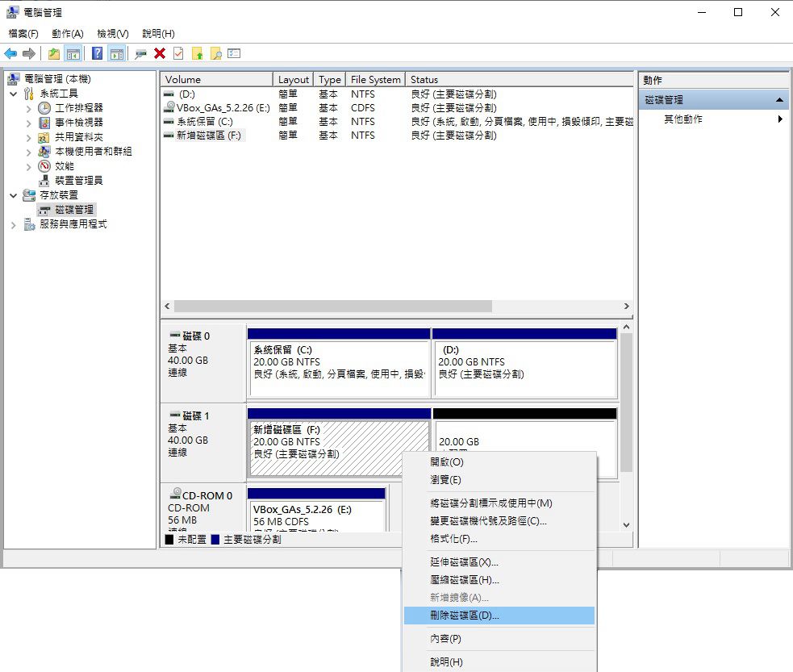Select the 事件檢視器 icon in the tree
Viewport: 793px width, 672px height.
[x=44, y=123]
